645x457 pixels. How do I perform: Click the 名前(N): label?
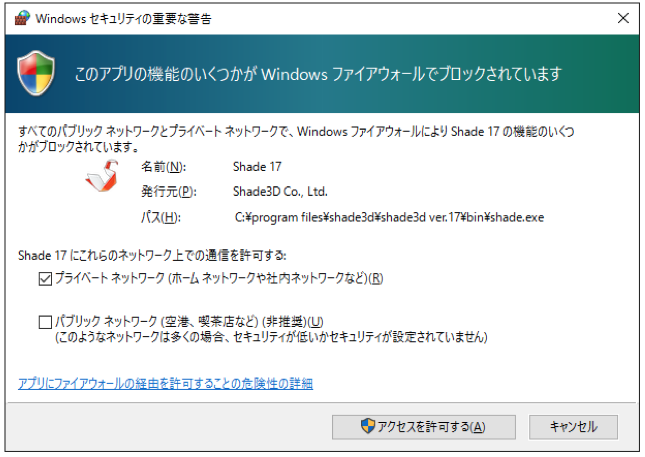(164, 167)
